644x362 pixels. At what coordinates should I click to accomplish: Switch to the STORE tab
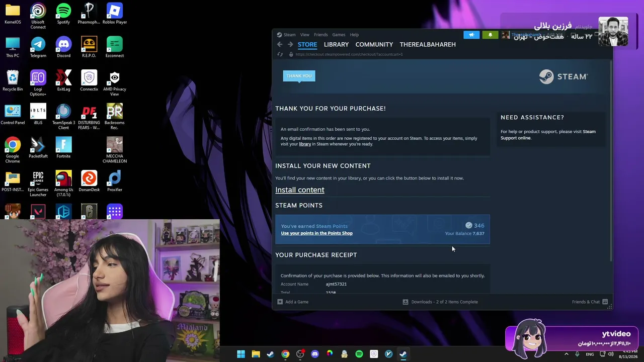coord(307,44)
